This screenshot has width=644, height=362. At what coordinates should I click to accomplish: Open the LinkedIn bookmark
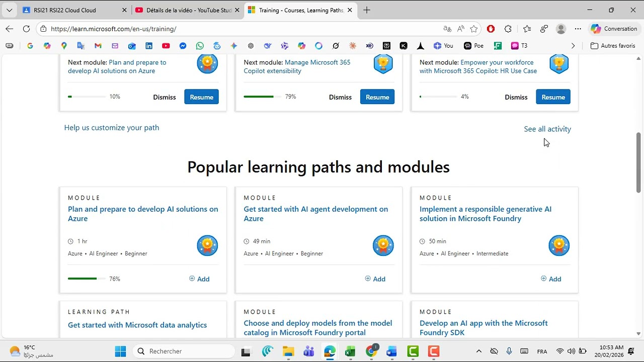pyautogui.click(x=149, y=46)
